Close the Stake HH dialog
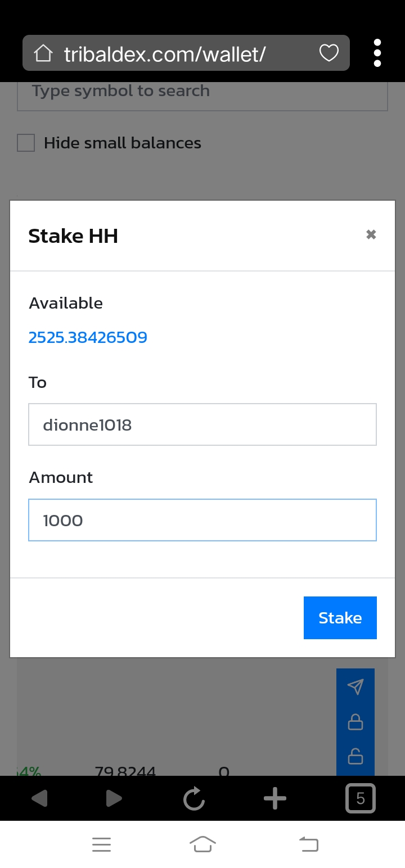This screenshot has width=405, height=868. click(371, 234)
